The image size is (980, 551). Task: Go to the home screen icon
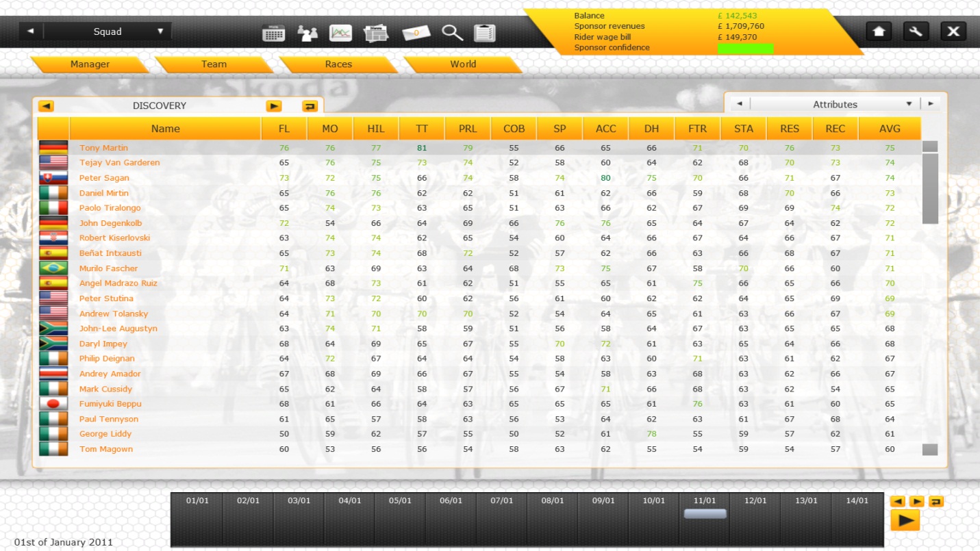coord(879,31)
